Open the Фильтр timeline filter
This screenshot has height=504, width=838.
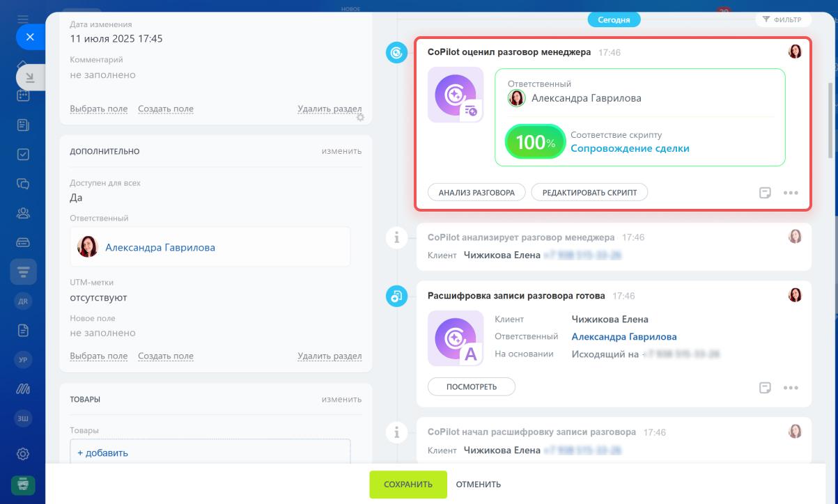tap(782, 20)
